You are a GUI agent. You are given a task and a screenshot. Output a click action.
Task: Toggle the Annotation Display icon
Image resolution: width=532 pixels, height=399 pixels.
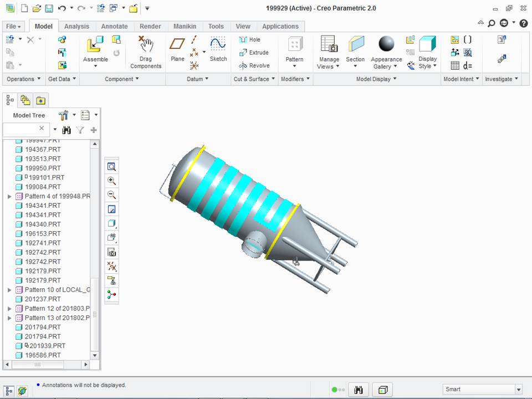111,280
